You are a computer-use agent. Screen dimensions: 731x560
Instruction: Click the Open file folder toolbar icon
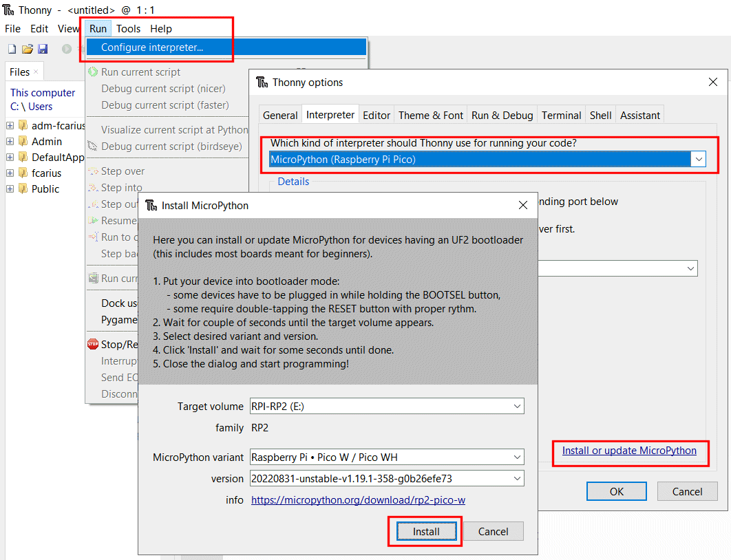[28, 49]
